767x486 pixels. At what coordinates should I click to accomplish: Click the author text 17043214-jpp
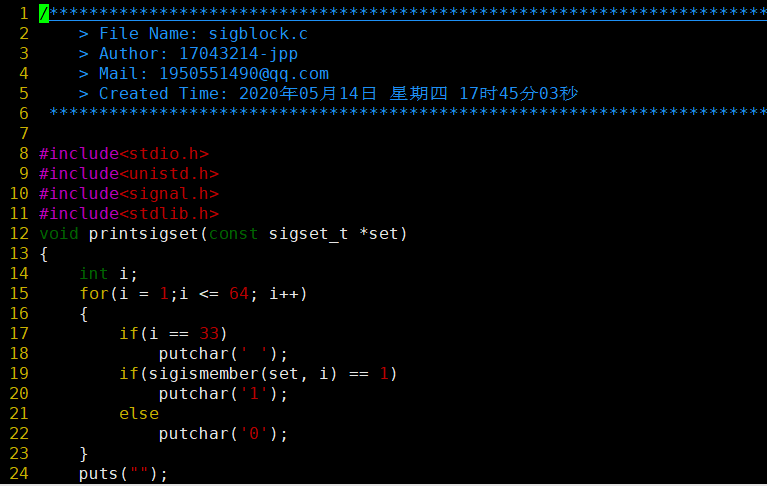coord(238,54)
